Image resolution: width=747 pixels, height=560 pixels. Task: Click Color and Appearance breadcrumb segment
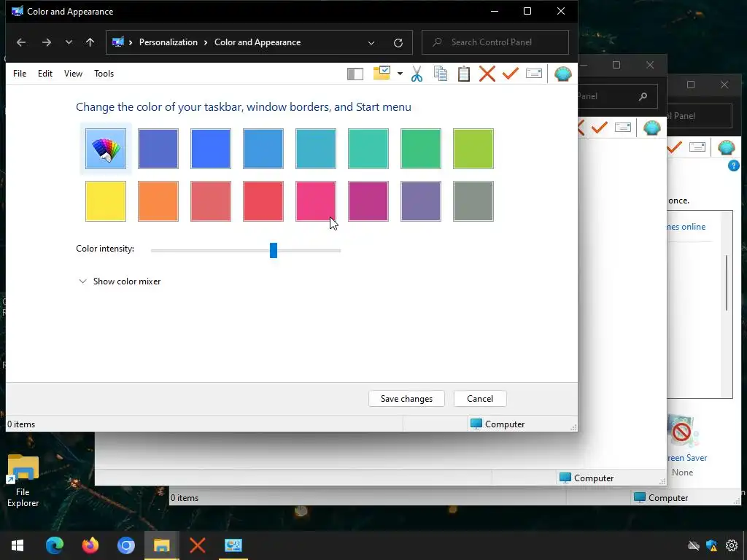(x=258, y=42)
